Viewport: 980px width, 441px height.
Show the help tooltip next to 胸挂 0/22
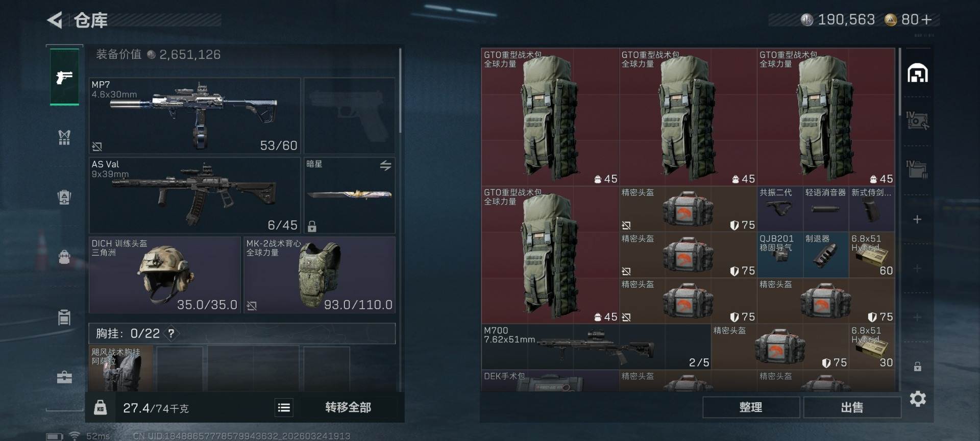171,334
